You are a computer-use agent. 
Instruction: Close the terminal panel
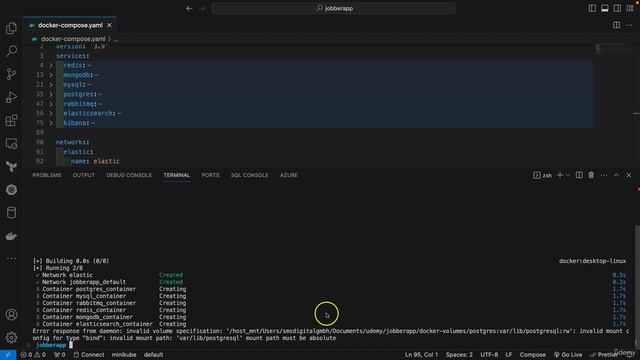pos(629,175)
